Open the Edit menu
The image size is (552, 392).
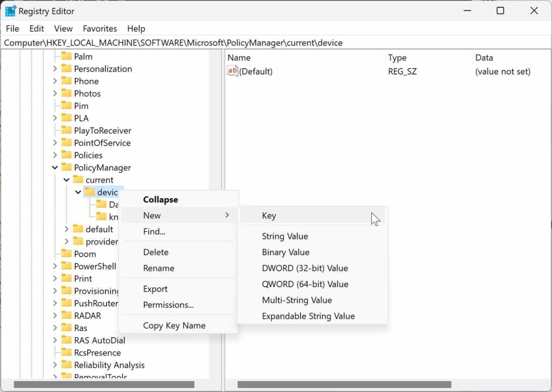(x=37, y=29)
